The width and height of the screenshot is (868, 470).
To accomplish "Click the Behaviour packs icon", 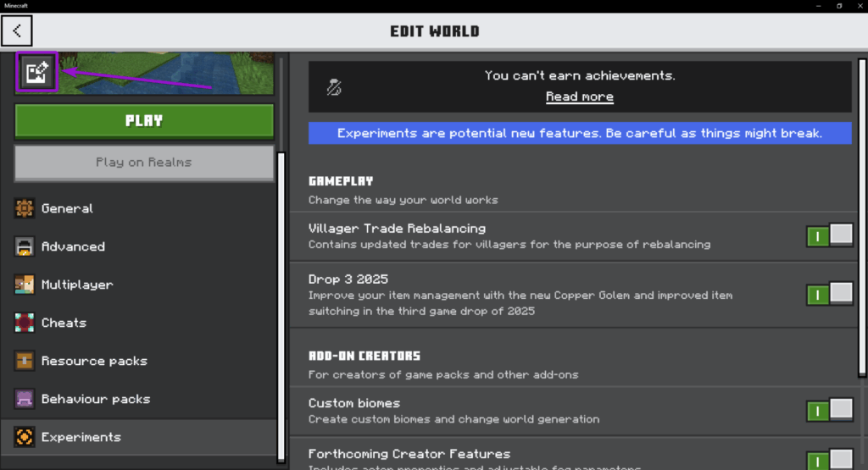I will coord(25,399).
